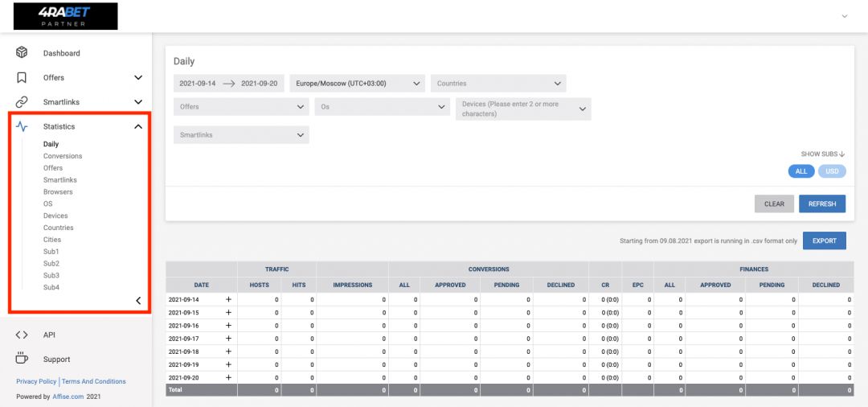
Task: Show subs via SHOW SUBS toggle
Action: tap(822, 154)
